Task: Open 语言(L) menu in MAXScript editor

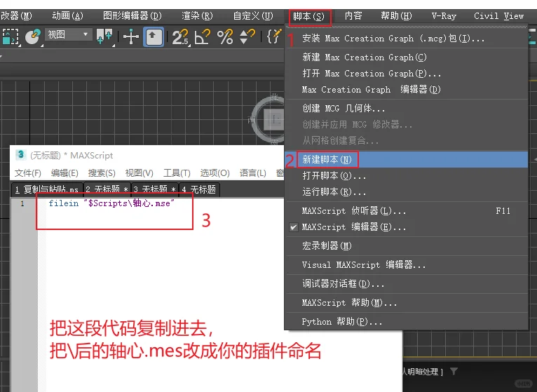Action: click(253, 173)
